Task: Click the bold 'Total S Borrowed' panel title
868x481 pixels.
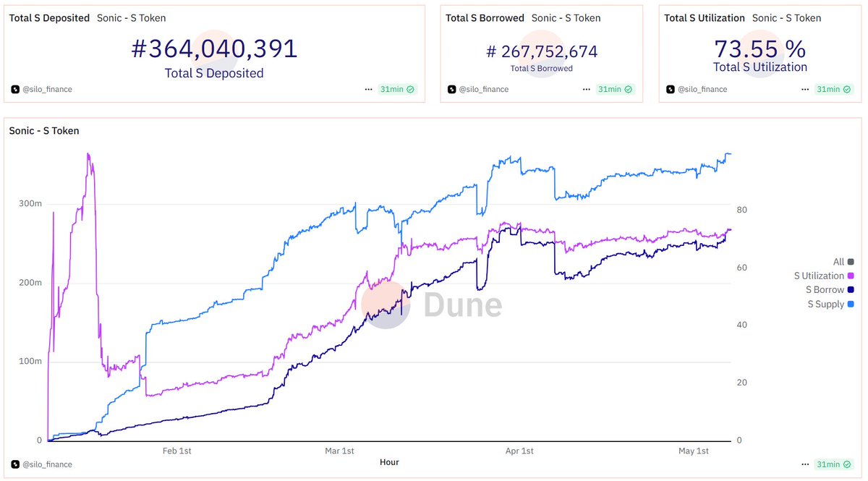Action: coord(485,18)
